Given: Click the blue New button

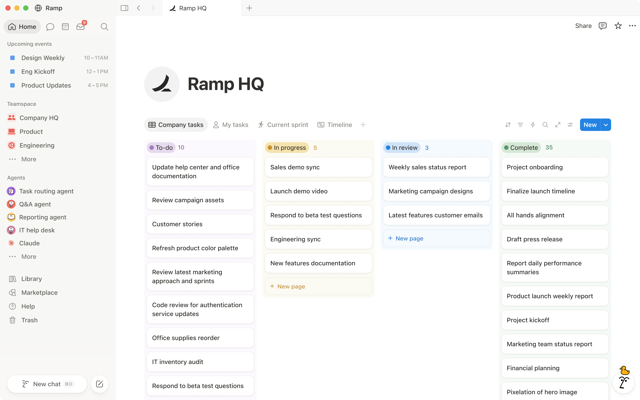Looking at the screenshot, I should point(590,125).
